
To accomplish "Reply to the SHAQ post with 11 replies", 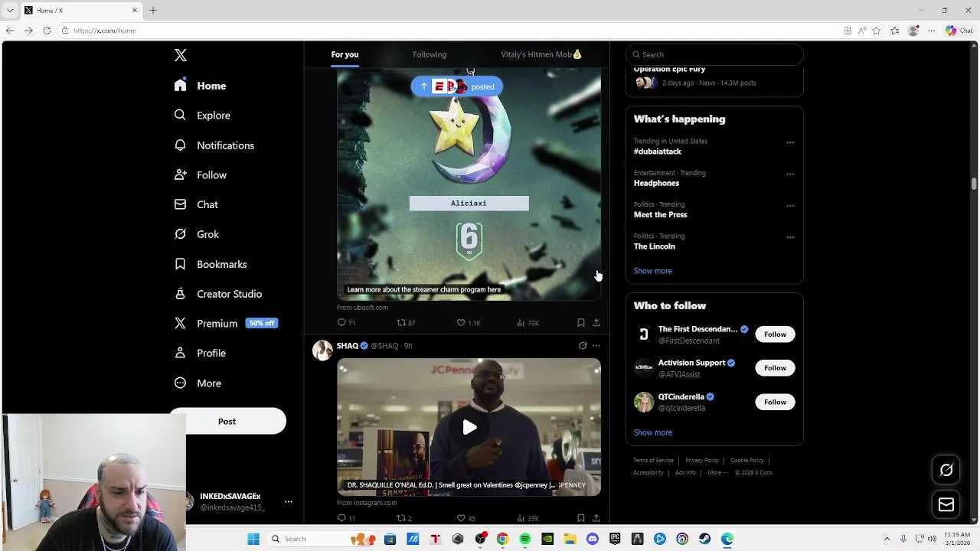I will click(346, 518).
